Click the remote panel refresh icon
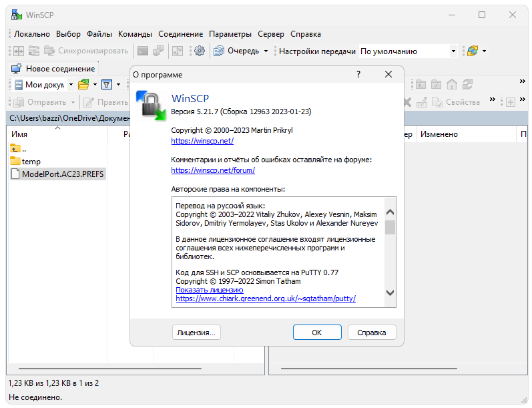The height and width of the screenshot is (408, 532). point(467,85)
